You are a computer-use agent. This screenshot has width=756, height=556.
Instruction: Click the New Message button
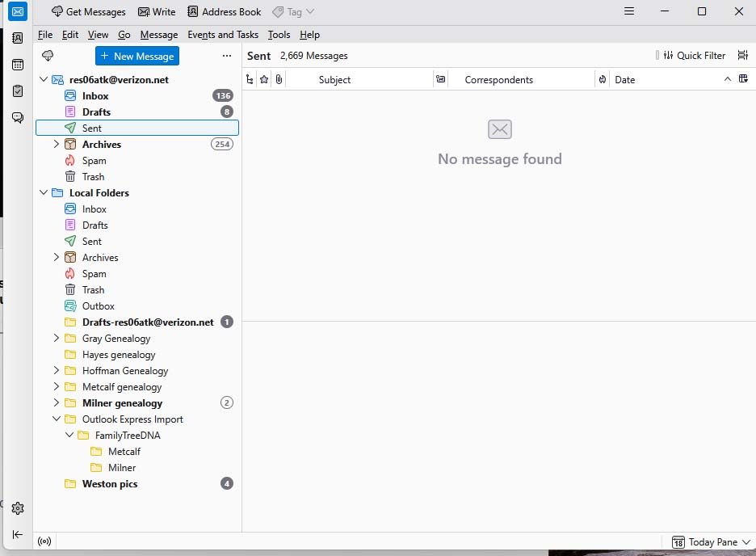136,56
